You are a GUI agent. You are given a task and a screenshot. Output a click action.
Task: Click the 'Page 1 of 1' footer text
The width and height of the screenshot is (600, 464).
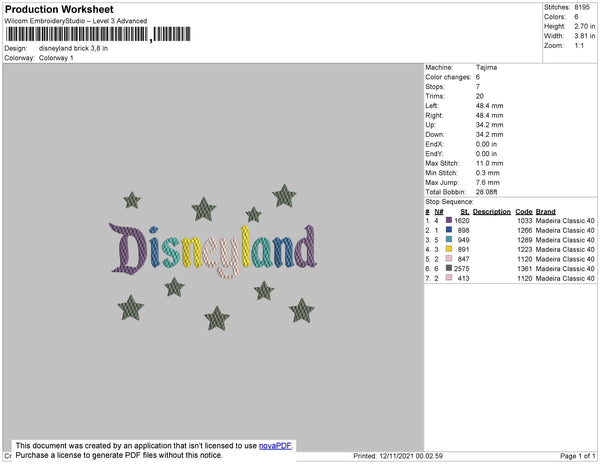(x=578, y=456)
